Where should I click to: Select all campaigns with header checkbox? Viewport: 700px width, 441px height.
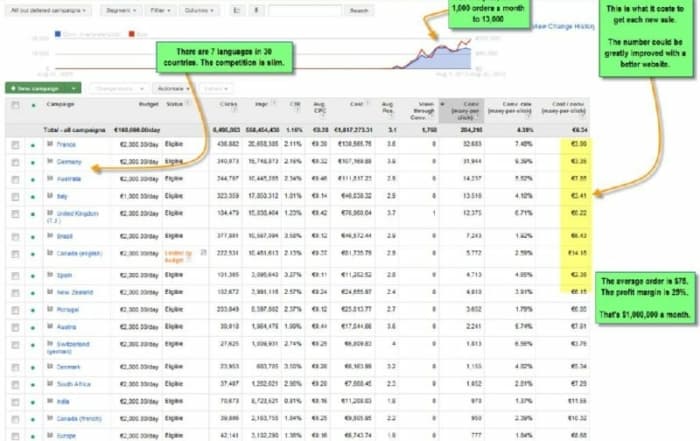14,102
